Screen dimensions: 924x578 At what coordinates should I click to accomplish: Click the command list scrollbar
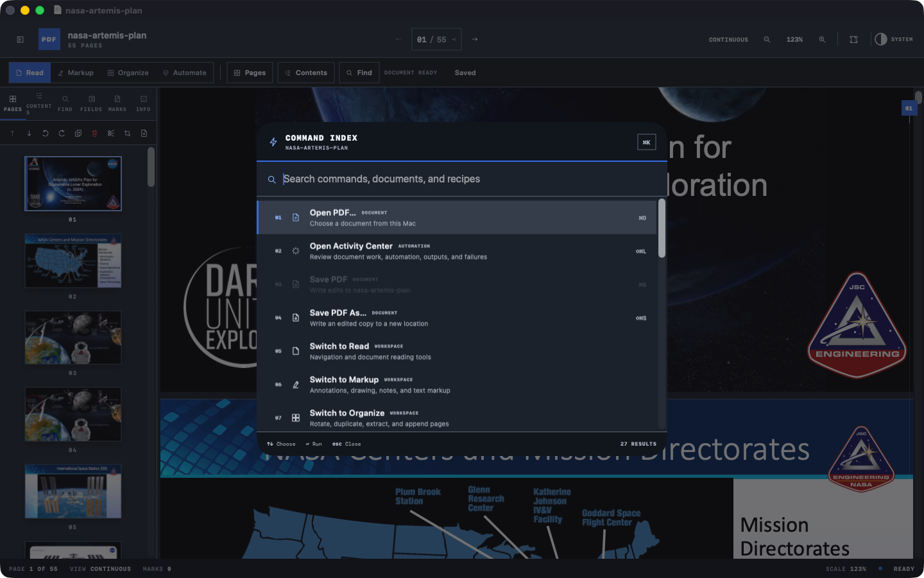662,228
